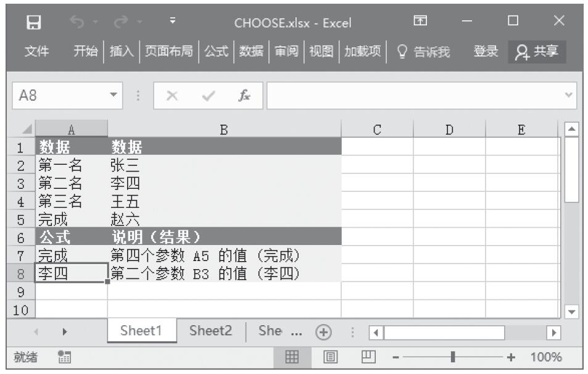Open the Ribbon Display Options icon
Viewport: 588px width, 374px height.
click(x=421, y=23)
